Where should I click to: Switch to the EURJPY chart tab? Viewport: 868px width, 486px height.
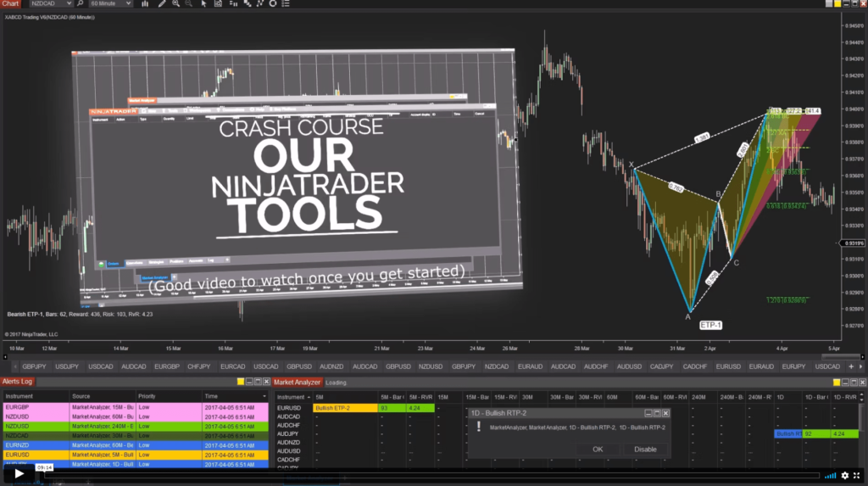tap(793, 366)
